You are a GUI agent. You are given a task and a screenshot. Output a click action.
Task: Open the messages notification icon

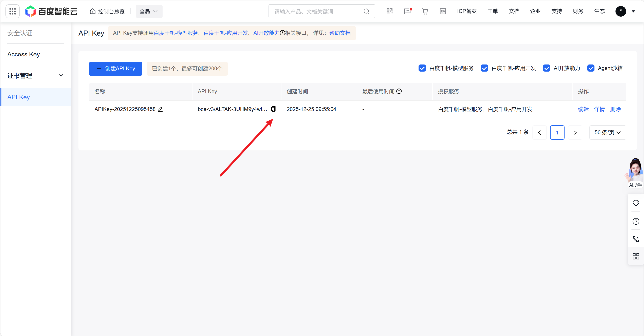tap(407, 11)
